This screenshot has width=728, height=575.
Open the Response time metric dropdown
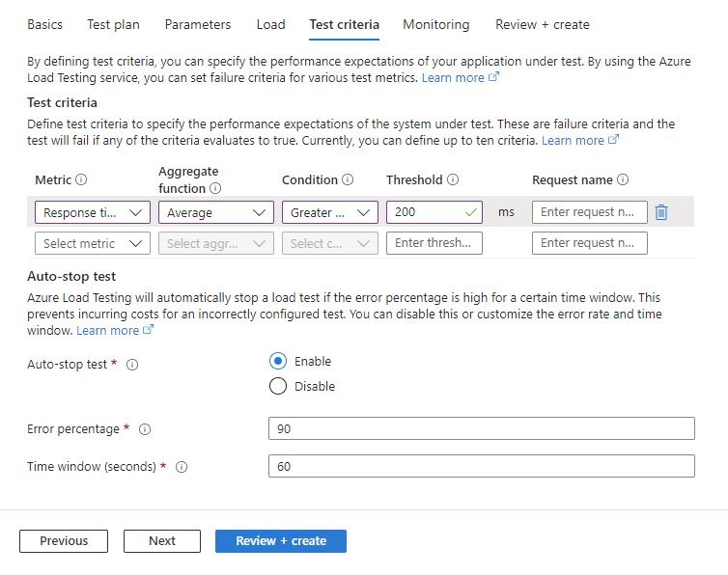pyautogui.click(x=93, y=212)
